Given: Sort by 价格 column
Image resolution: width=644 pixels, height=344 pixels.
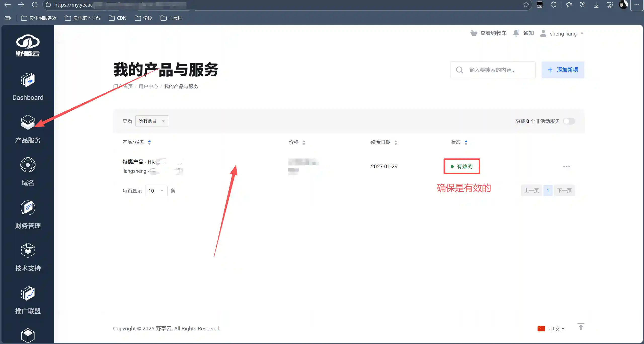Looking at the screenshot, I should click(x=297, y=142).
